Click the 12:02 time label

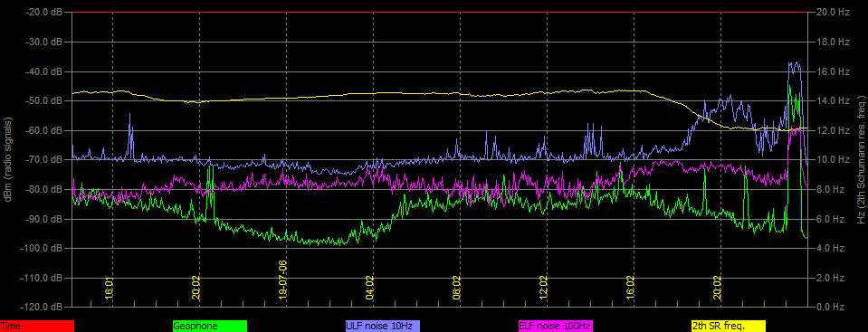click(x=544, y=289)
